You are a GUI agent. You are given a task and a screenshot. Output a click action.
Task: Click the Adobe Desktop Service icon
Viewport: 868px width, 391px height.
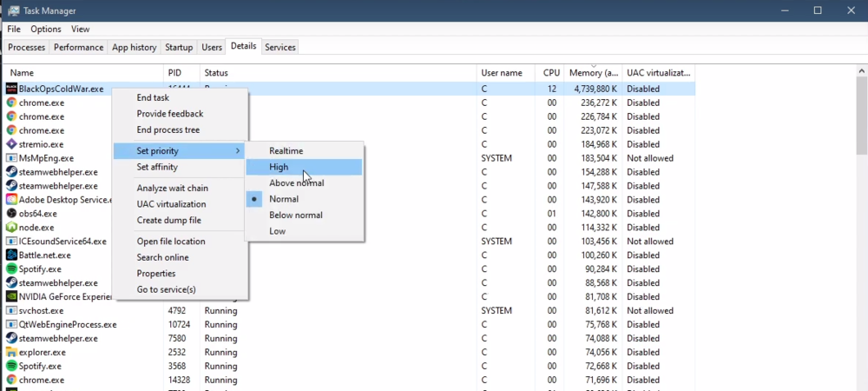coord(12,199)
